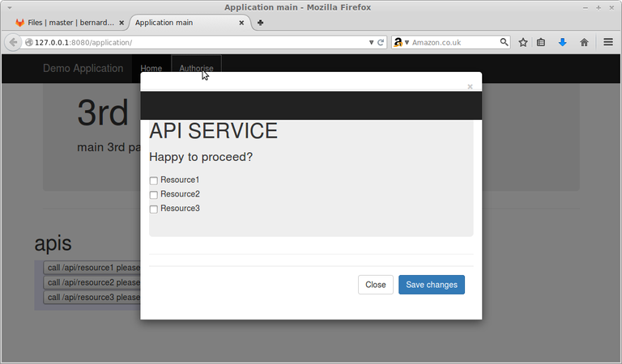Reload the page with the refresh icon
This screenshot has width=622, height=364.
point(381,42)
